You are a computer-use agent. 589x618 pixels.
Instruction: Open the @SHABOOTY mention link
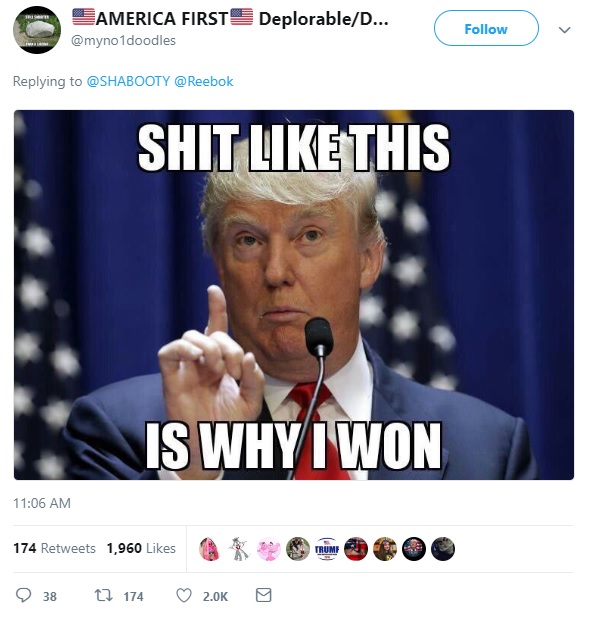(128, 81)
